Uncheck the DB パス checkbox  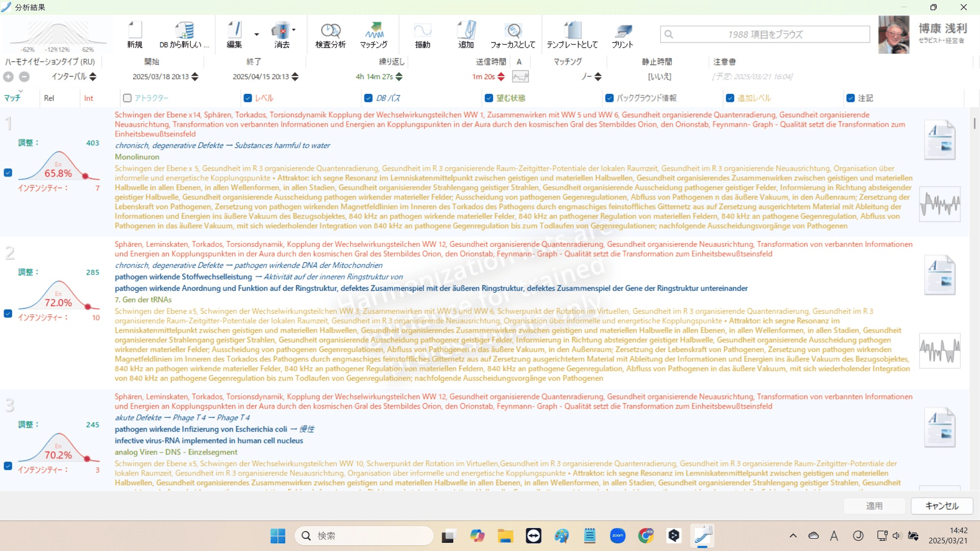368,98
